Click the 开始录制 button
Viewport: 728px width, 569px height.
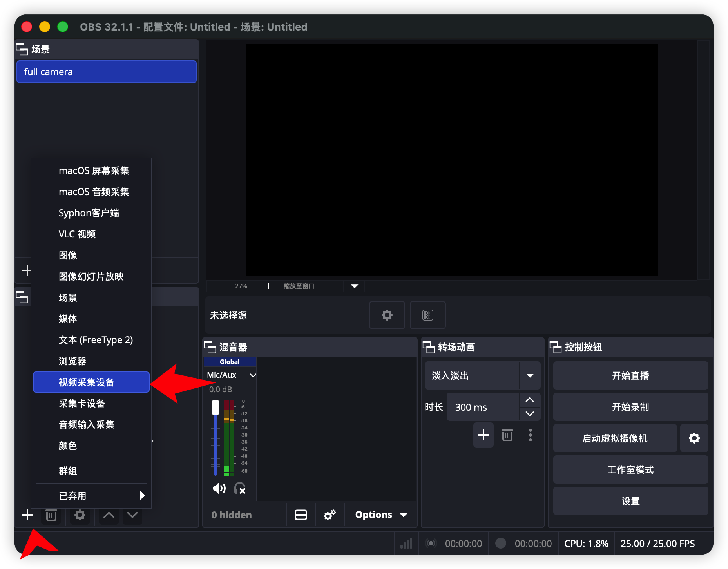tap(630, 407)
